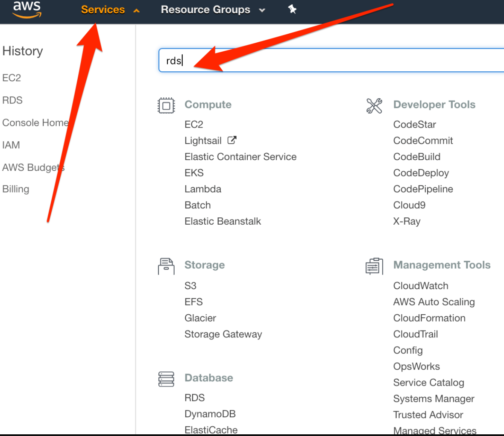
Task: Open the Cloud9 service
Action: [409, 205]
